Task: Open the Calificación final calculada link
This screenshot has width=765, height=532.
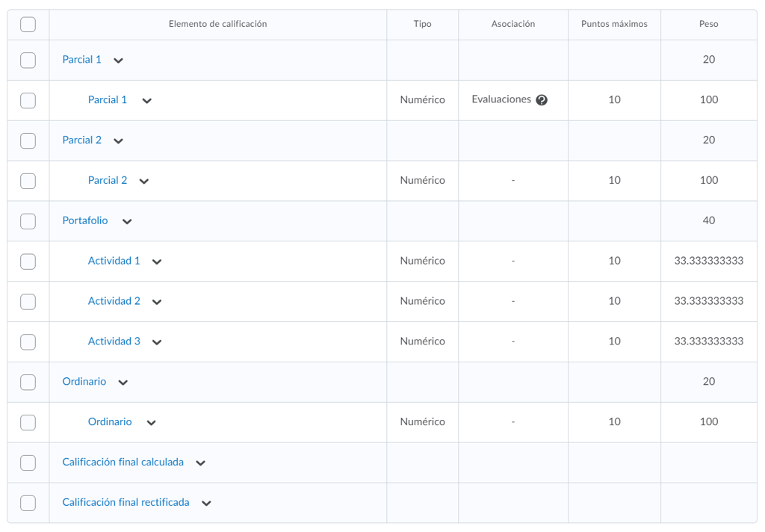Action: click(x=123, y=463)
